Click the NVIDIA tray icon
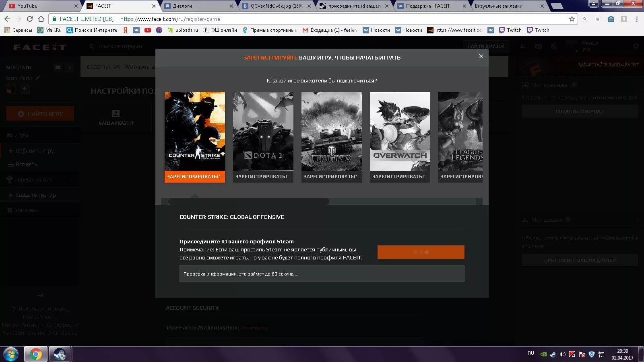644x362 pixels. click(543, 354)
